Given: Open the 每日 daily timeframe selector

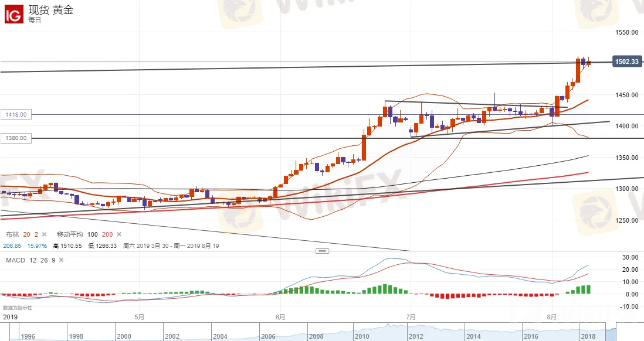Looking at the screenshot, I should point(35,20).
